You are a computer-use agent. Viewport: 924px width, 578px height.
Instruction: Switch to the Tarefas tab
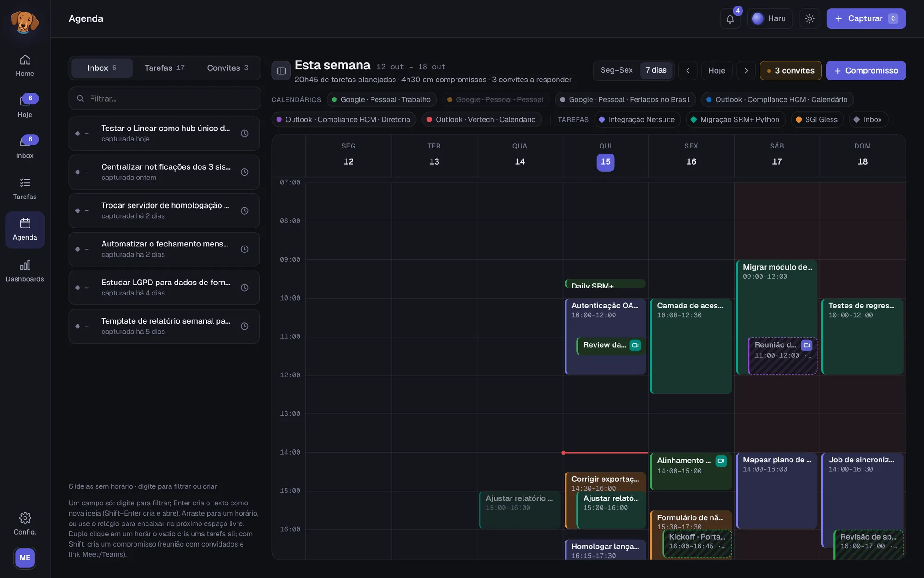164,68
